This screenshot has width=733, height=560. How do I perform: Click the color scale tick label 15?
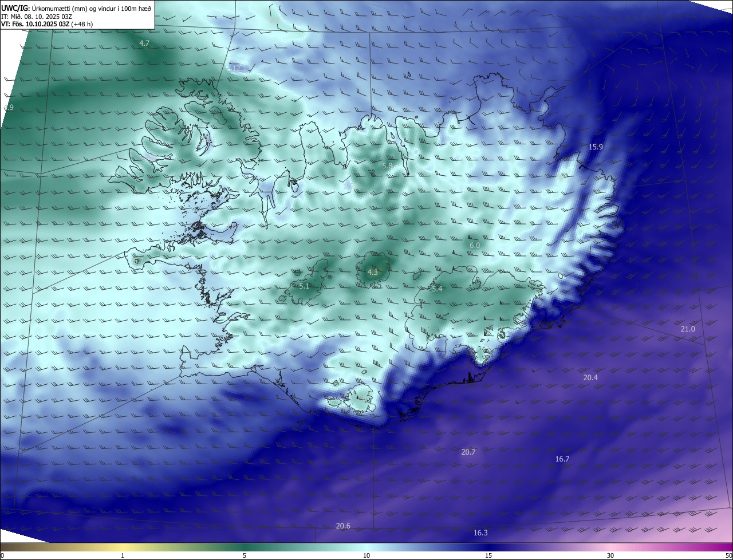click(x=488, y=555)
